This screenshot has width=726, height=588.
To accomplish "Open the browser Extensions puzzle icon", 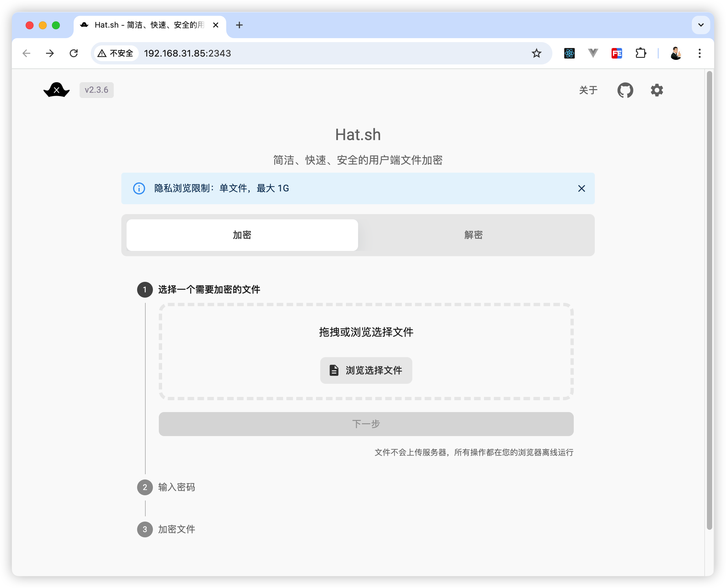I will coord(640,53).
